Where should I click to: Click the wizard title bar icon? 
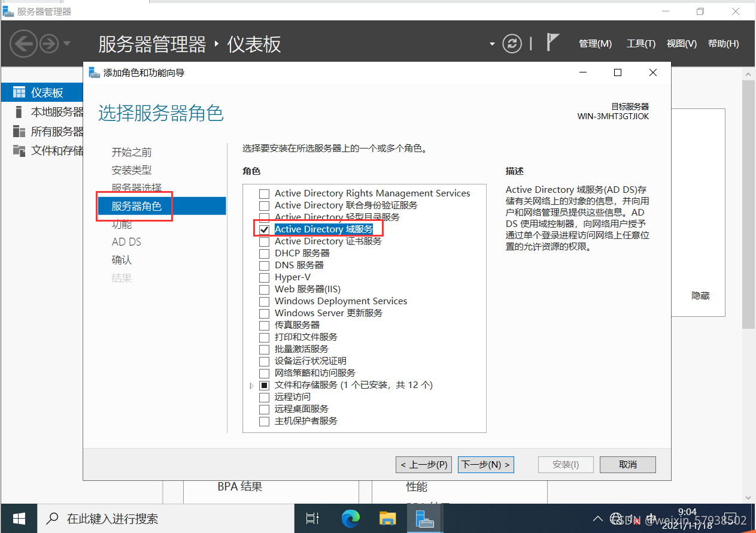(95, 72)
